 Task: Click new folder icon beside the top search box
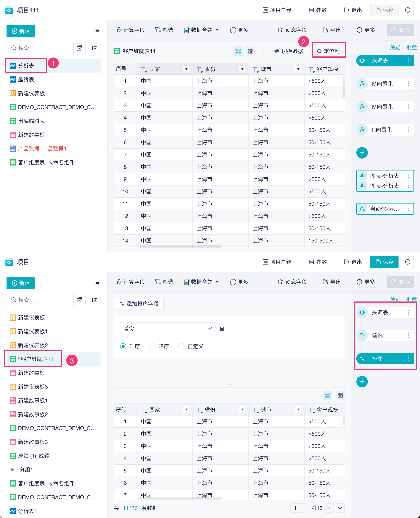95,48
